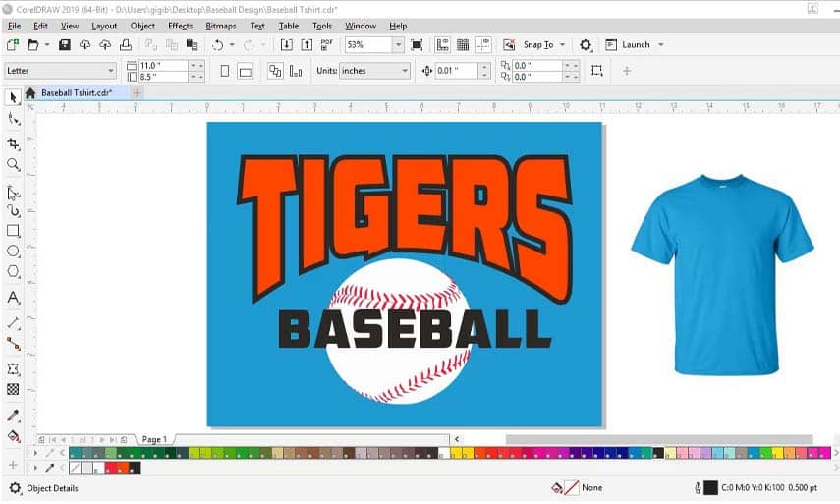Save the document with floppy icon

64,45
